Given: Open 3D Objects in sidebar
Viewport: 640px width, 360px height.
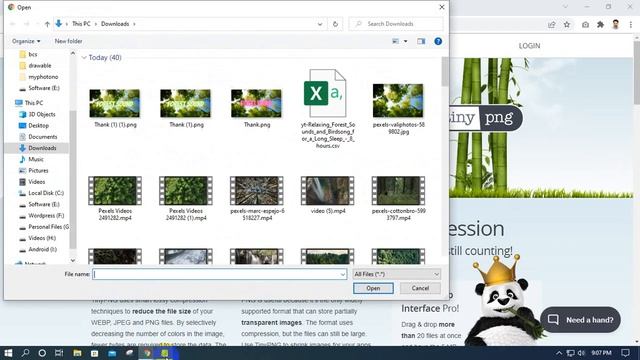Looking at the screenshot, I should point(41,114).
